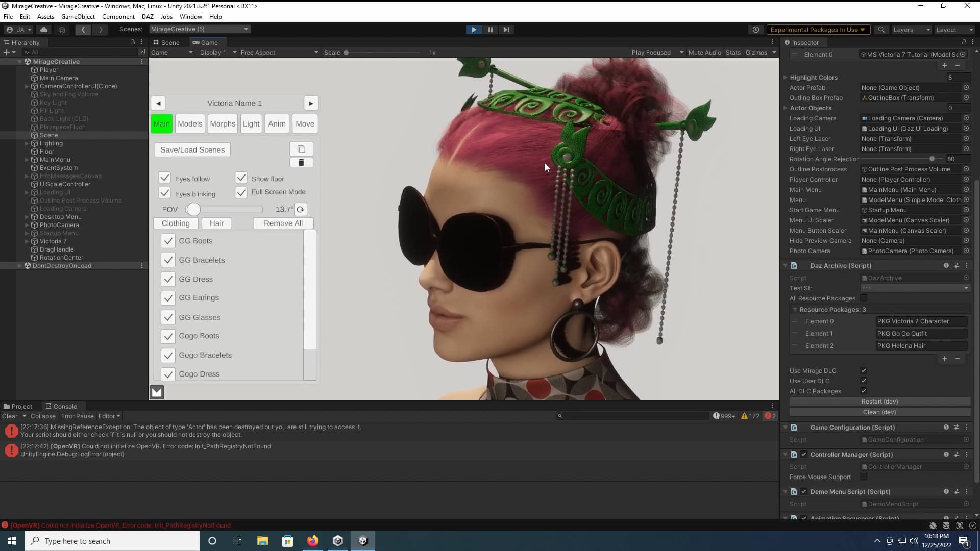Viewport: 980px width, 551px height.
Task: Click the copy icon beside Save/Load Scenes
Action: click(x=301, y=149)
